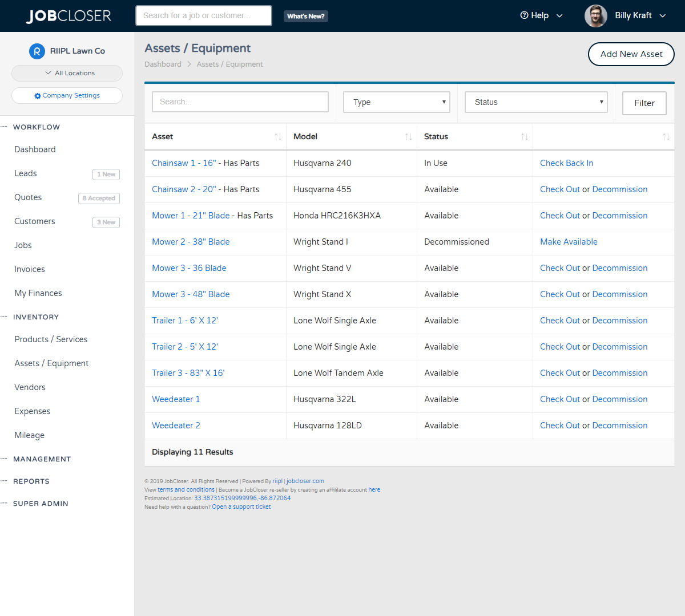Expand the Management sidebar section
The width and height of the screenshot is (685, 616).
pos(42,459)
